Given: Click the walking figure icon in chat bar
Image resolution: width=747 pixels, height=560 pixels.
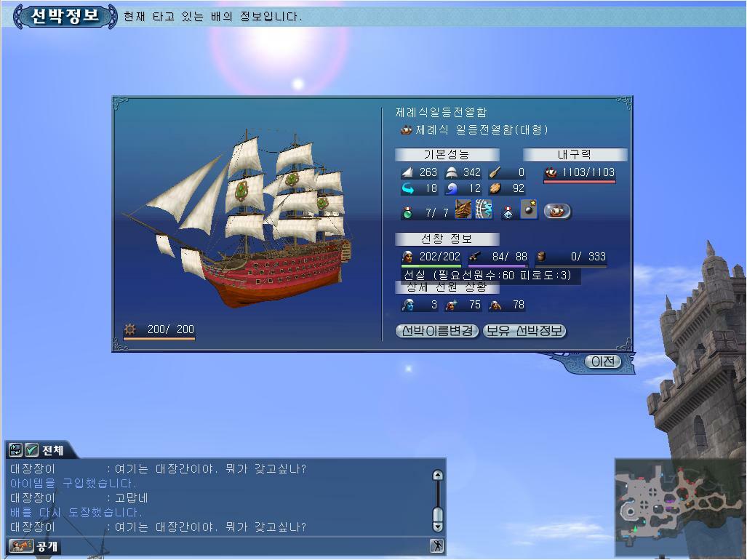Looking at the screenshot, I should [436, 546].
